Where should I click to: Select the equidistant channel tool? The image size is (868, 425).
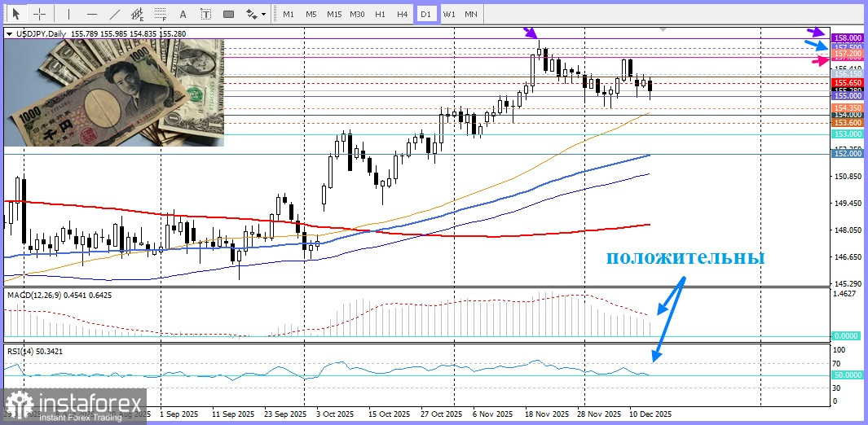[137, 14]
